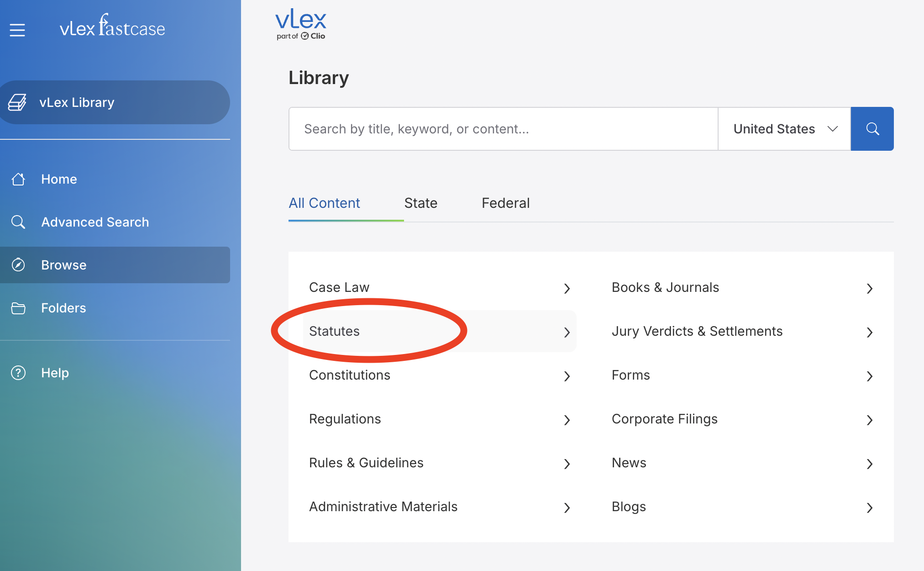The height and width of the screenshot is (571, 924).
Task: Click the vLex Library book icon
Action: tap(17, 102)
